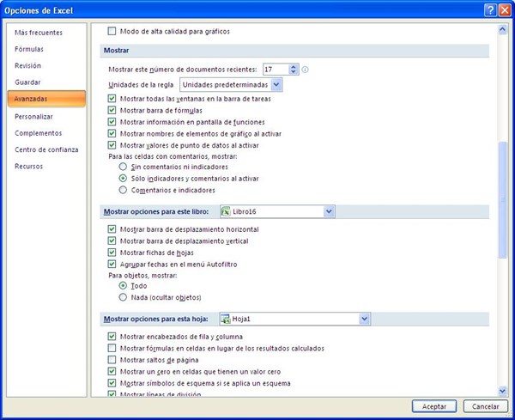Viewport: 515px width, 420px height.
Task: Toggle Mostrar nombres de elementos de gráfico
Action: click(x=112, y=133)
